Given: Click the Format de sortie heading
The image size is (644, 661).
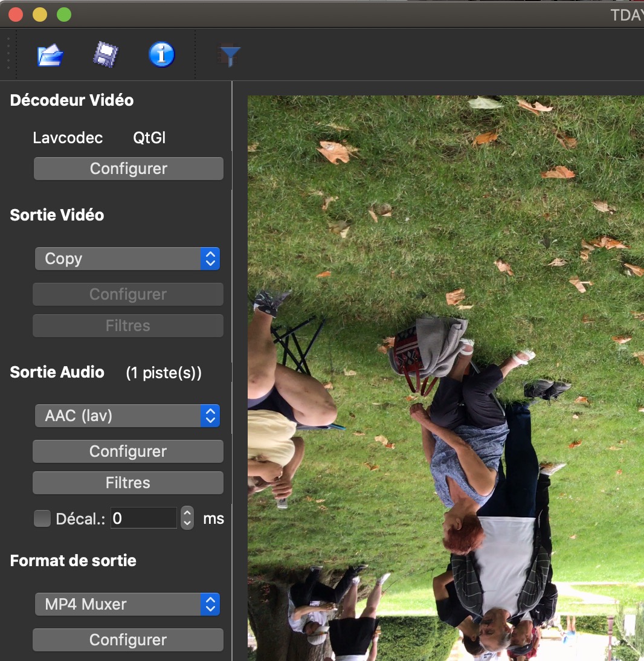Looking at the screenshot, I should [73, 561].
